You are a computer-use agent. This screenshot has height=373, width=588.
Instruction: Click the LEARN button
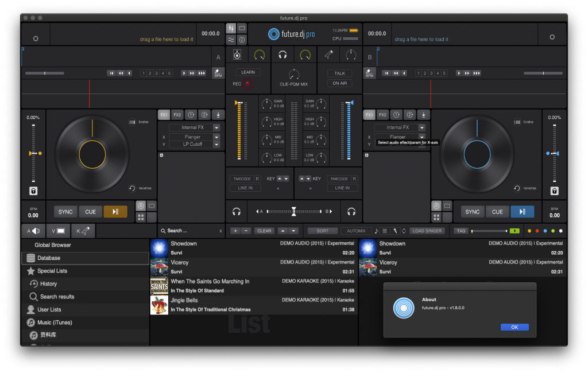pyautogui.click(x=248, y=72)
